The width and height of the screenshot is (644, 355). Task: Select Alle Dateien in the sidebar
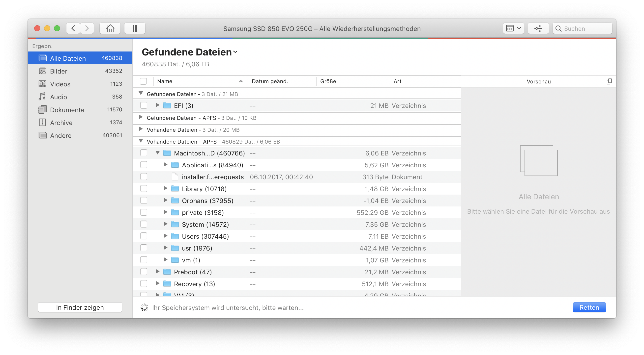pyautogui.click(x=80, y=58)
